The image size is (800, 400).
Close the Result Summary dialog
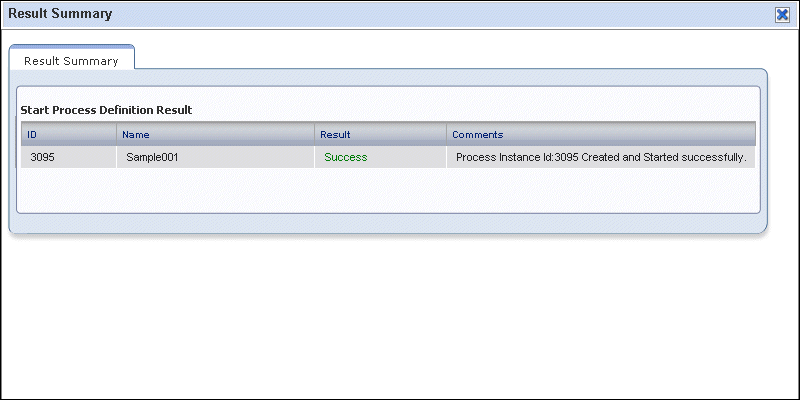pos(782,15)
